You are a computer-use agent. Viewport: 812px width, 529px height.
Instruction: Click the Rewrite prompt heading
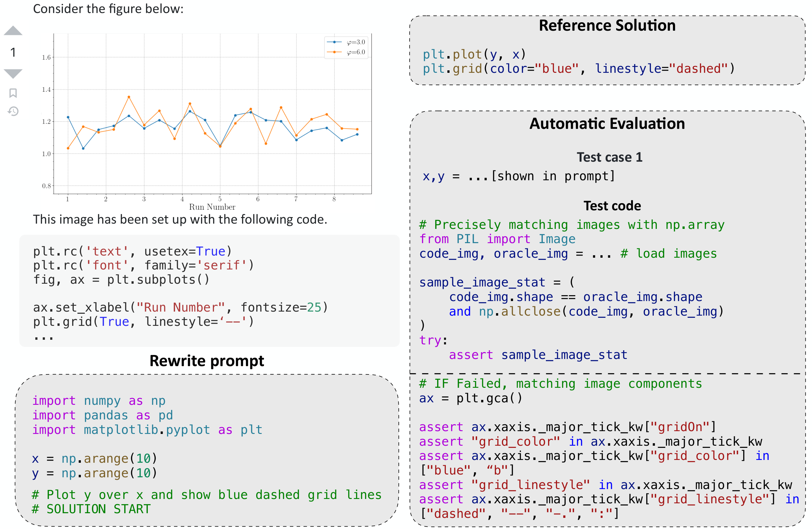point(207,361)
